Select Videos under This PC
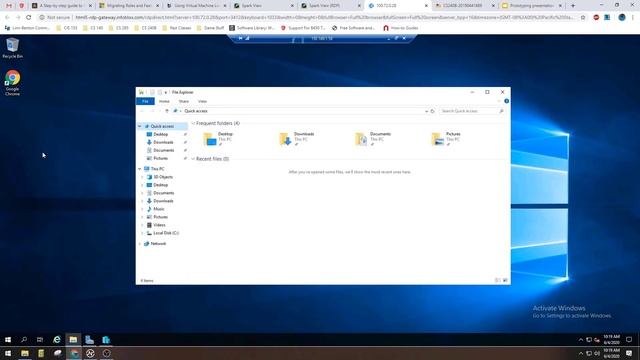Viewport: 640px width, 360px height. pyautogui.click(x=159, y=225)
